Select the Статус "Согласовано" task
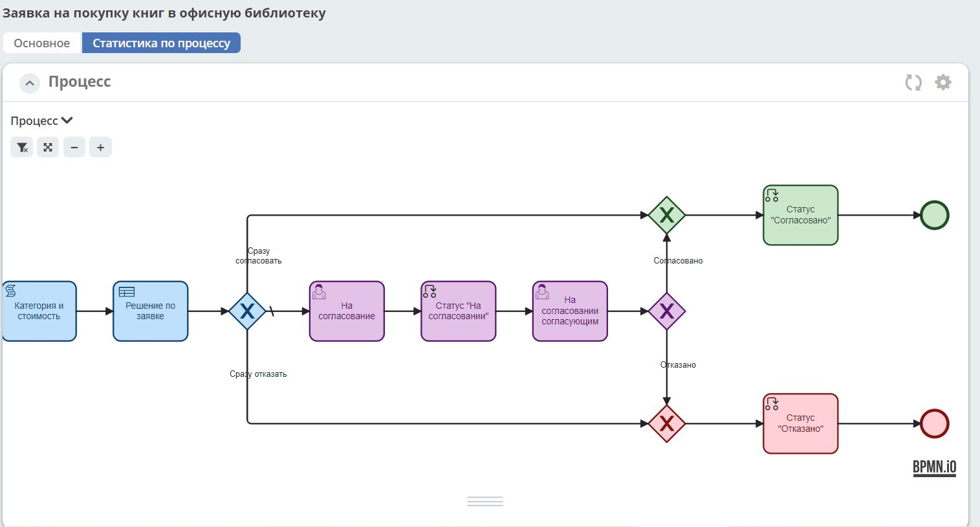The width and height of the screenshot is (980, 527). pos(801,216)
